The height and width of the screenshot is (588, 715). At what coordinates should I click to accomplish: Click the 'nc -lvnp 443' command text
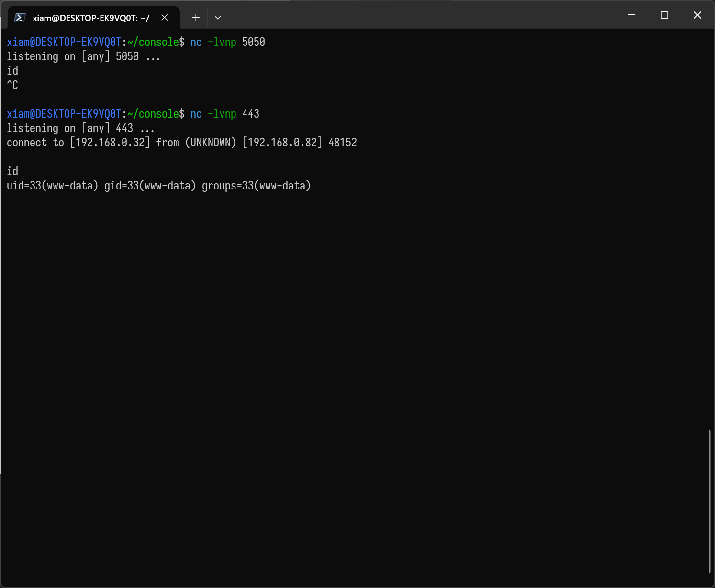[x=224, y=114]
